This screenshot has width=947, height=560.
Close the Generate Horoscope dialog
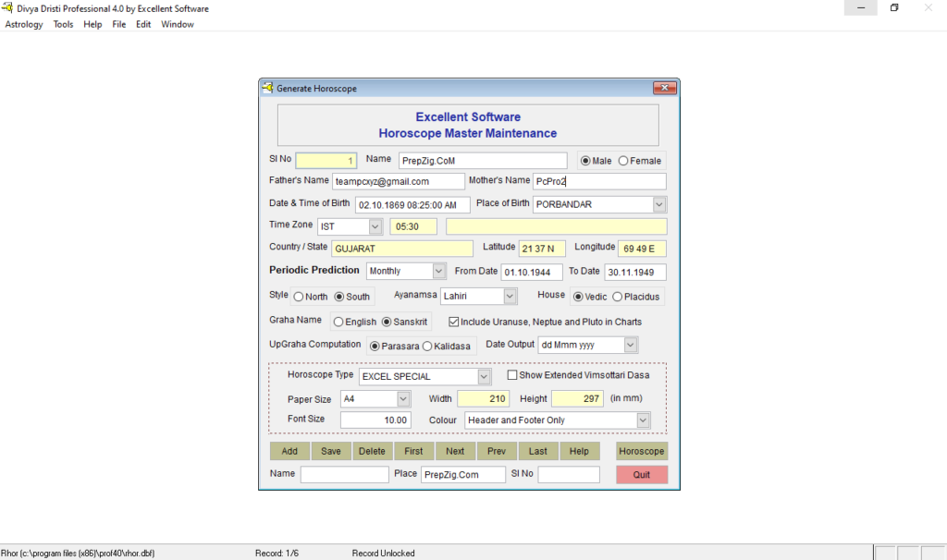coord(664,88)
